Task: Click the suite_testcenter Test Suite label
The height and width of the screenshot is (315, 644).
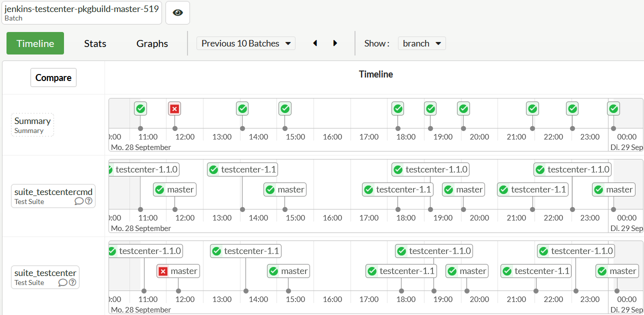Action: pos(45,277)
